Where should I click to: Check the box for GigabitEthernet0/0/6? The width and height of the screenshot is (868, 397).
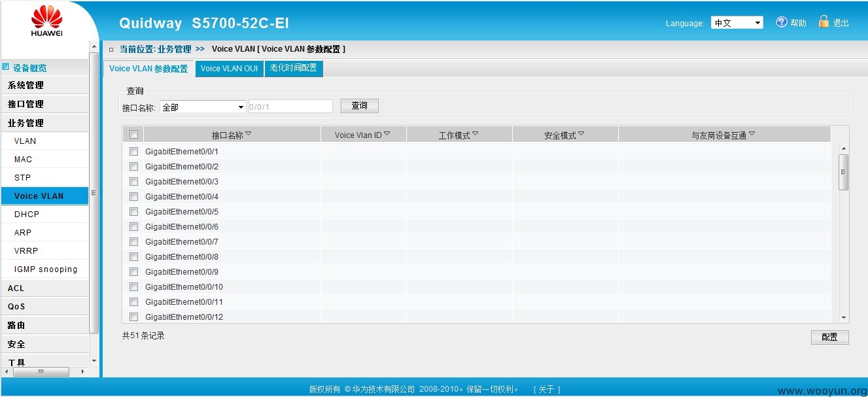point(133,227)
